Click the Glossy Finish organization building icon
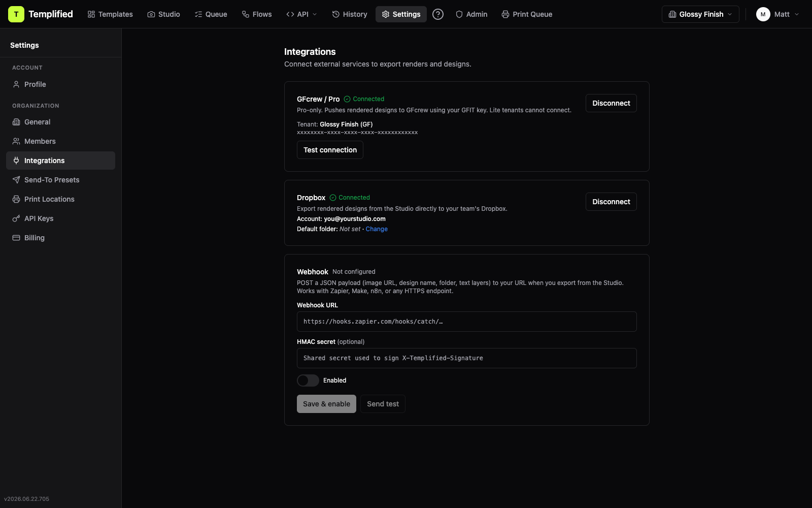Image resolution: width=812 pixels, height=508 pixels. [x=672, y=14]
